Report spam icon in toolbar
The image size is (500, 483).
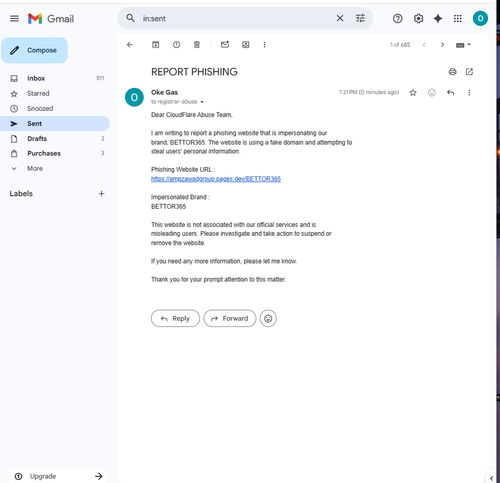(176, 45)
